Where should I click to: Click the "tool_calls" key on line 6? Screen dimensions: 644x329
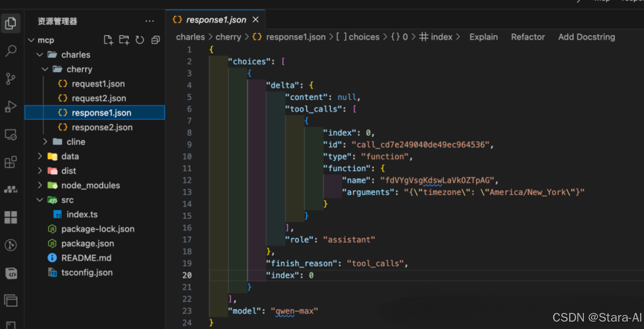click(314, 109)
